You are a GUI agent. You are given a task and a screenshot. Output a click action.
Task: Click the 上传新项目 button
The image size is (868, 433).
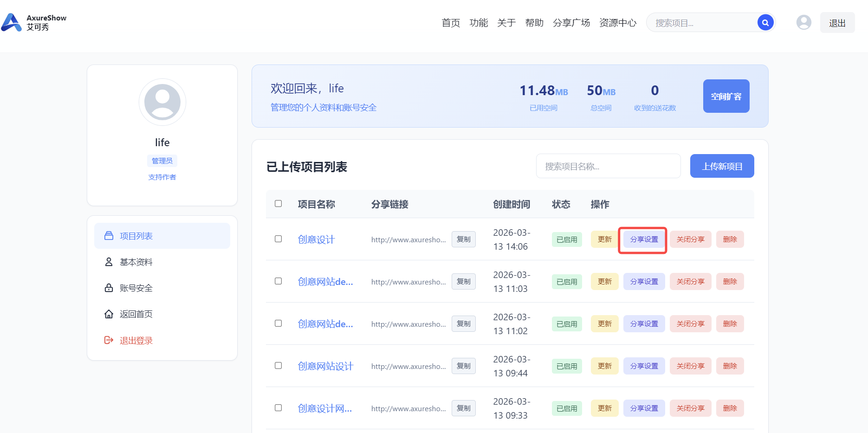click(x=722, y=166)
